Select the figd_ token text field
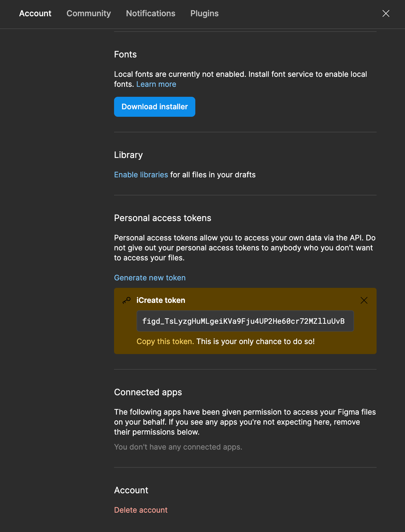Image resolution: width=405 pixels, height=532 pixels. coord(245,321)
